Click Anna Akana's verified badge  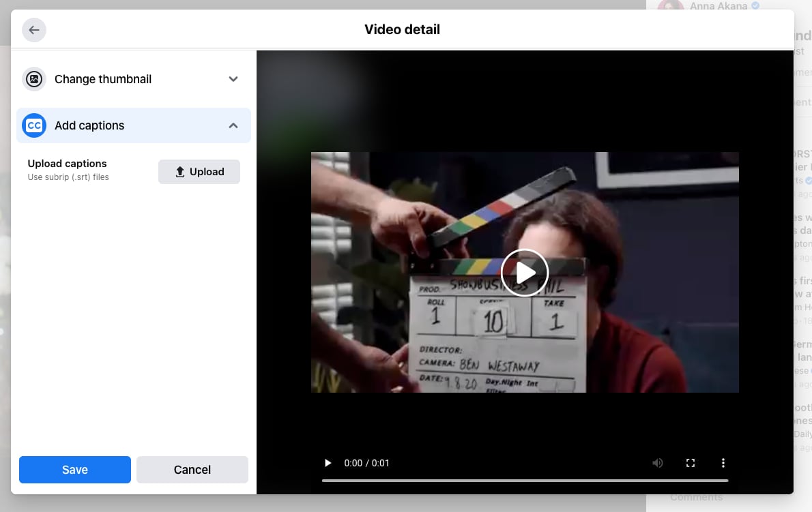click(x=755, y=5)
